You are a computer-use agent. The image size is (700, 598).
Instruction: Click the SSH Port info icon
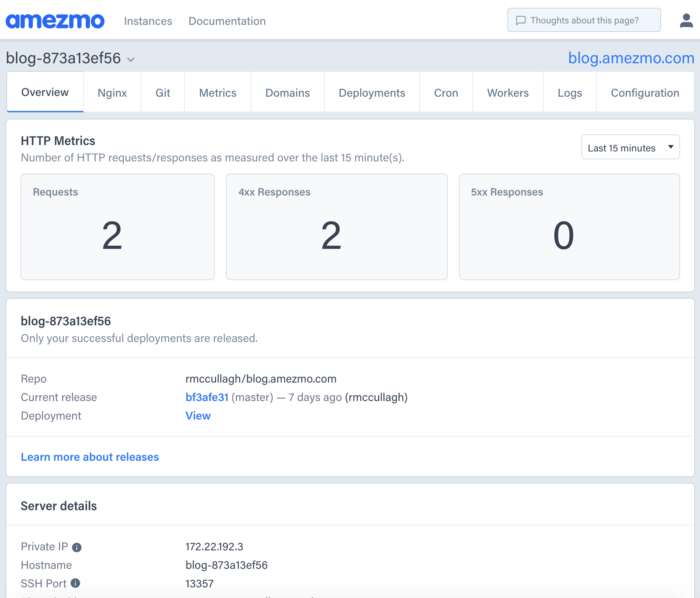point(75,583)
